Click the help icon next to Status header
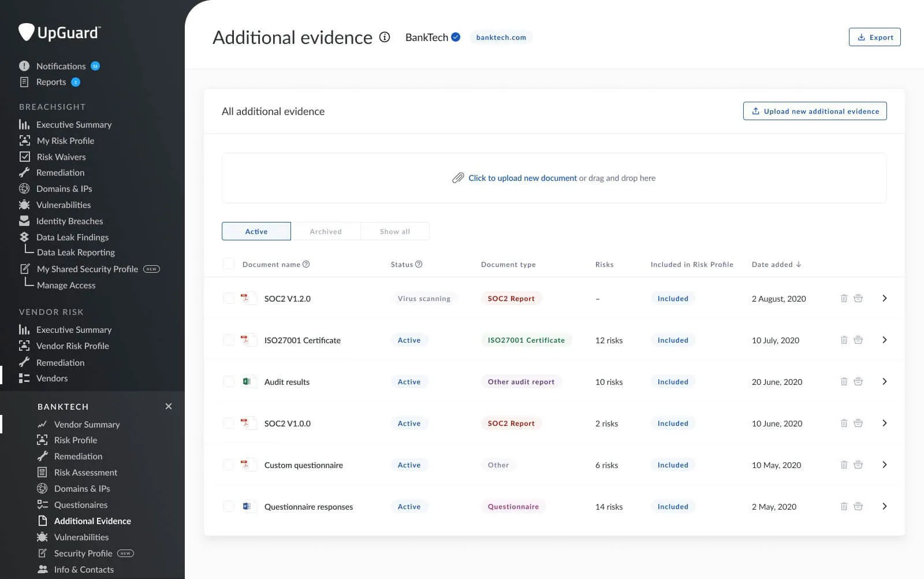The image size is (924, 579). 419,264
